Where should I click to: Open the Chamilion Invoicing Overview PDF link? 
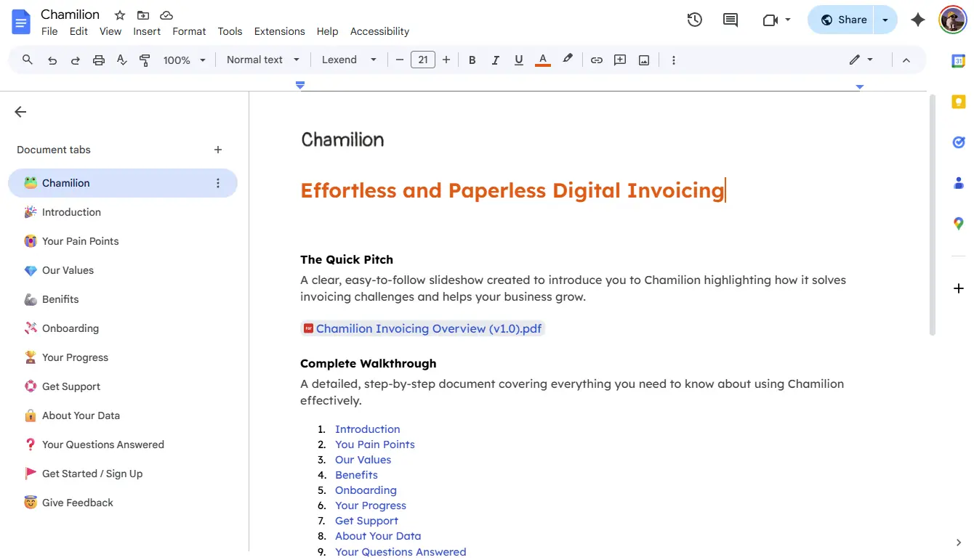427,328
